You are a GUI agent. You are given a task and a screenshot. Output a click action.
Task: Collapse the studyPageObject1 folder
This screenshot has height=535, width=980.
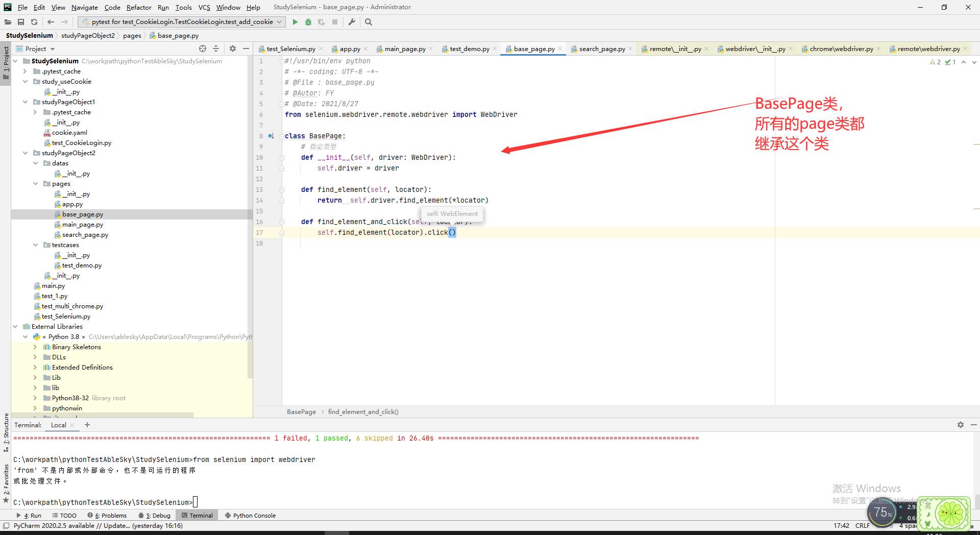tap(25, 102)
